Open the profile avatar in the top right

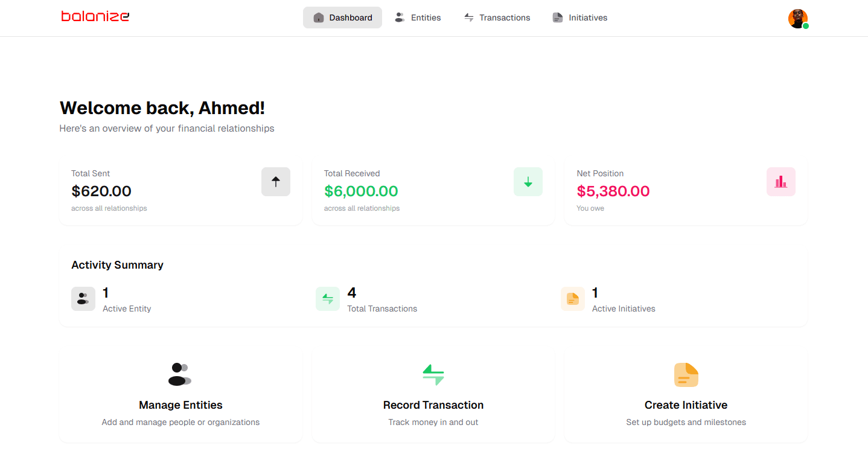tap(797, 18)
